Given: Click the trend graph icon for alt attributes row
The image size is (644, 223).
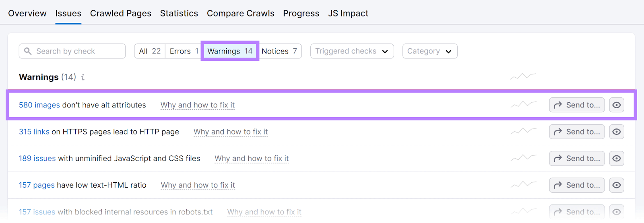Looking at the screenshot, I should pyautogui.click(x=523, y=105).
